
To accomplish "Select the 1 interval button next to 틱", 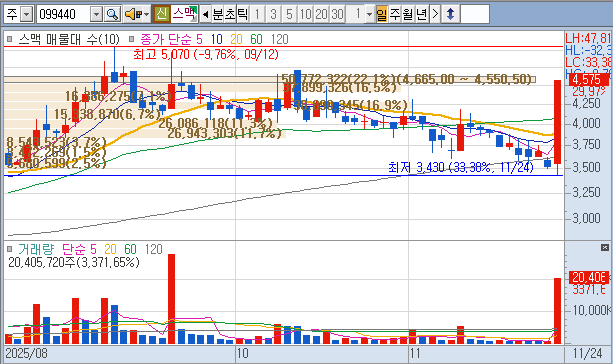I will [x=257, y=14].
